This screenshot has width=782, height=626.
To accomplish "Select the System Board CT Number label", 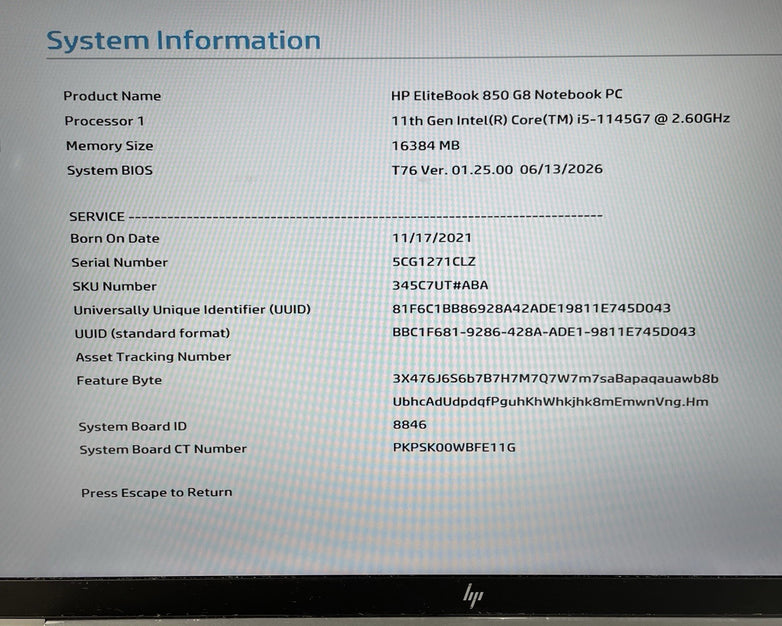I will tap(163, 449).
